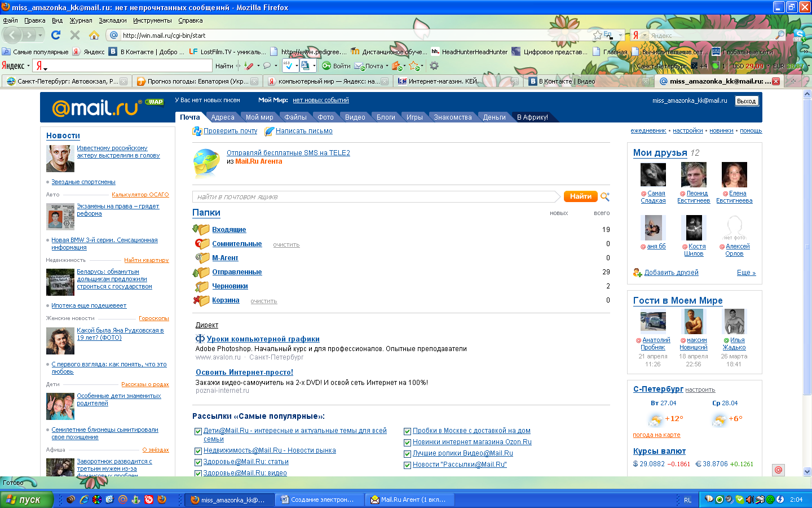Screen dimensions: 812x508
Task: Click the Yandex bar speech bubble icon
Action: (267, 66)
